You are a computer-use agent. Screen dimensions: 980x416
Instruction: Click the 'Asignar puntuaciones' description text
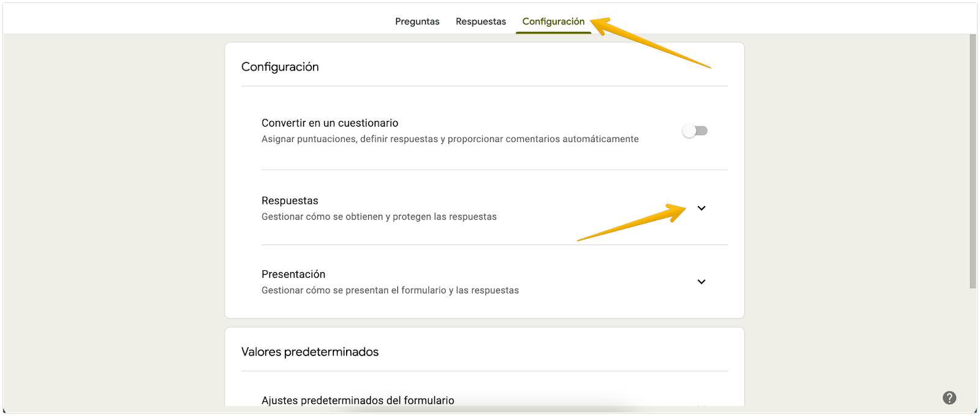coord(450,139)
